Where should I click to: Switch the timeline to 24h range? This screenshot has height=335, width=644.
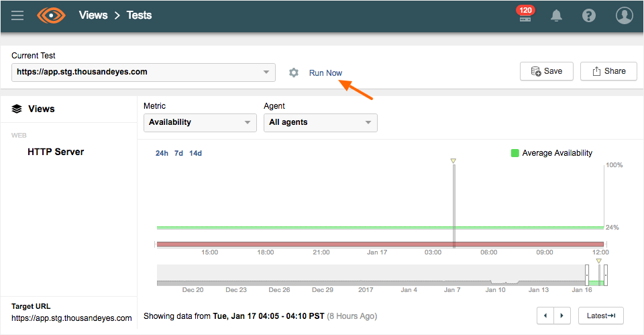point(162,153)
